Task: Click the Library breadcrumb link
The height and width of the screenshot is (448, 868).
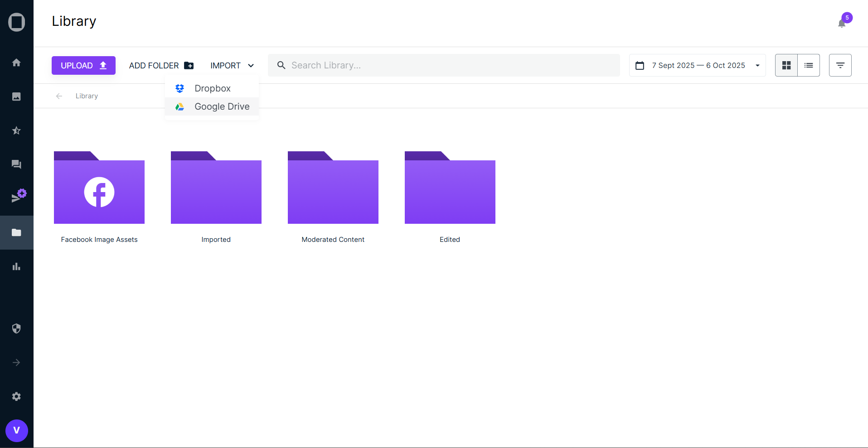Action: tap(87, 96)
